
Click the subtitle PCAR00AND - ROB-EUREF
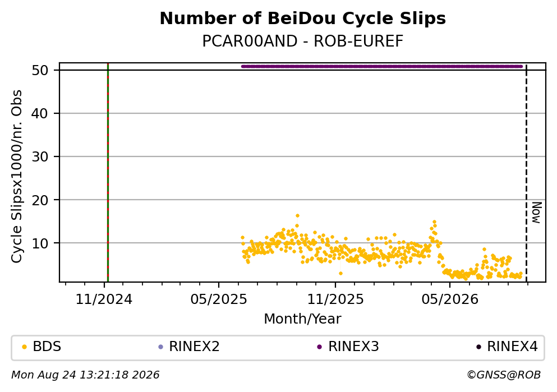[x=303, y=41]
